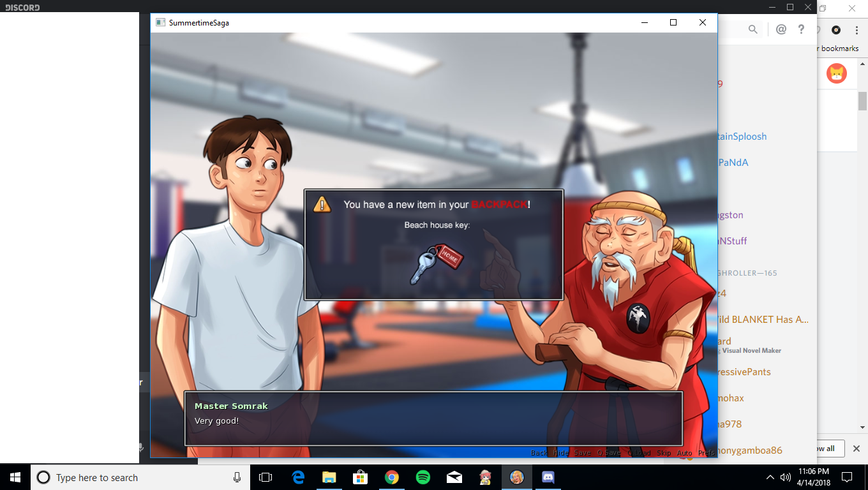Toggle Skip mode in the game menu
The width and height of the screenshot is (868, 490).
(664, 453)
